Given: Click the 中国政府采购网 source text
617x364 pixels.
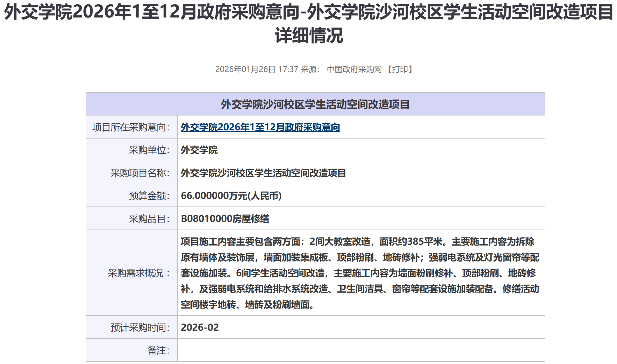Looking at the screenshot, I should click(x=354, y=69).
